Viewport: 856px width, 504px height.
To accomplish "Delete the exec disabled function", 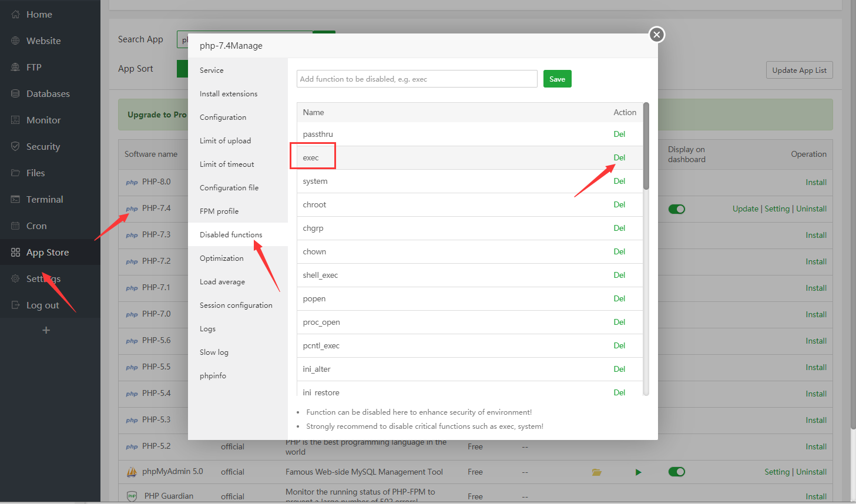I will pyautogui.click(x=619, y=157).
